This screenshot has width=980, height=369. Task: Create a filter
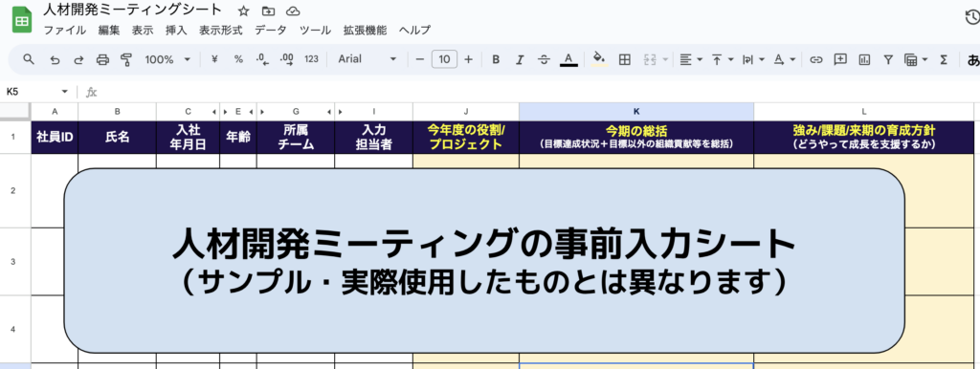coord(887,59)
